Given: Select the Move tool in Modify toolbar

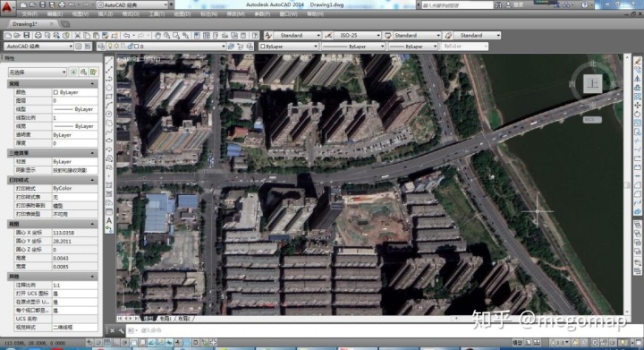Looking at the screenshot, I should pyautogui.click(x=638, y=105).
